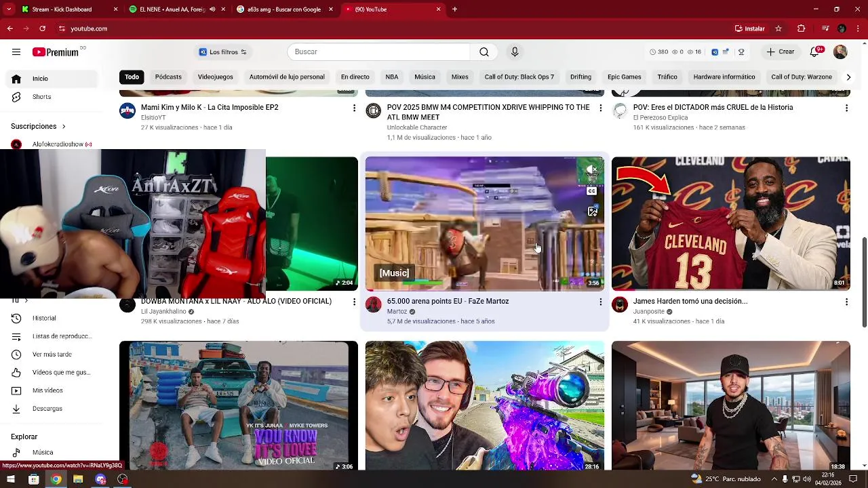Select the Todo filter chip
The height and width of the screenshot is (488, 868).
pos(132,77)
